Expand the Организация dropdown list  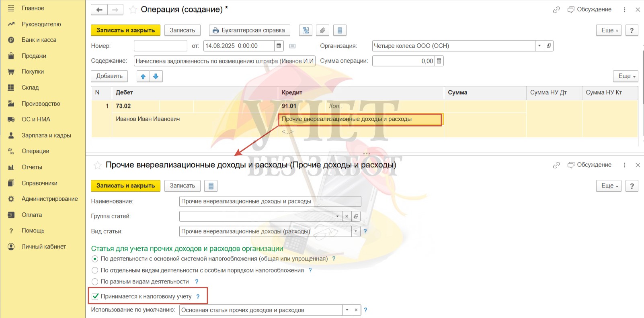(539, 46)
